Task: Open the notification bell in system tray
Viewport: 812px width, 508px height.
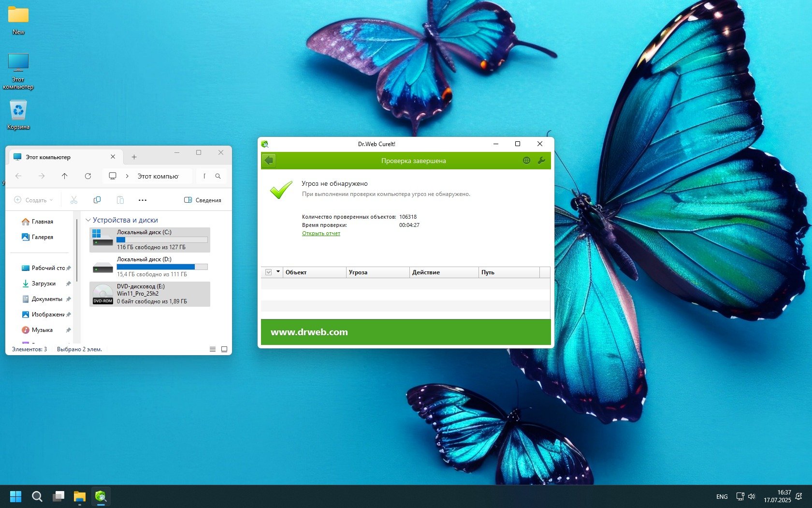Action: 799,496
